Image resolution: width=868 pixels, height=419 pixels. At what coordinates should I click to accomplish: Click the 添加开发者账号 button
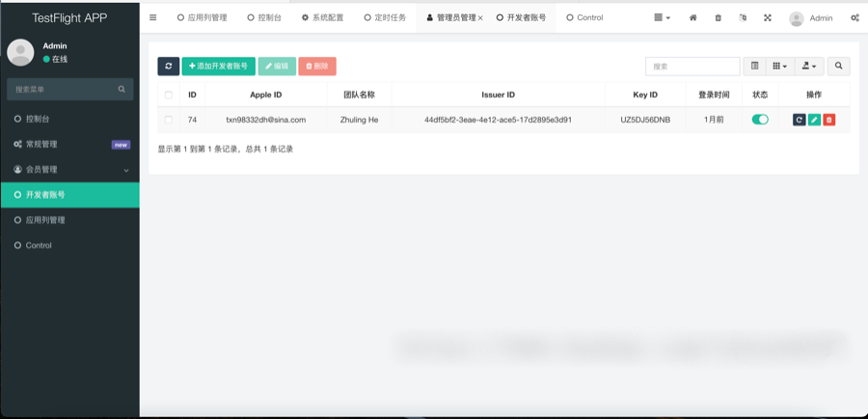click(x=218, y=66)
